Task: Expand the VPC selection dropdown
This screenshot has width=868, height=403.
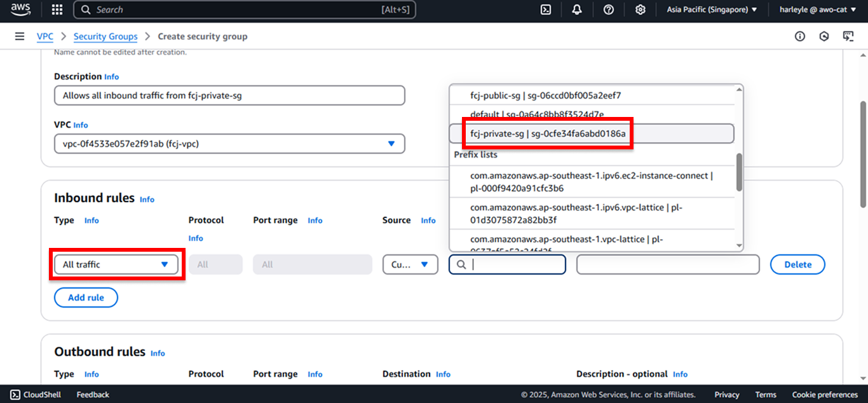Action: tap(229, 144)
